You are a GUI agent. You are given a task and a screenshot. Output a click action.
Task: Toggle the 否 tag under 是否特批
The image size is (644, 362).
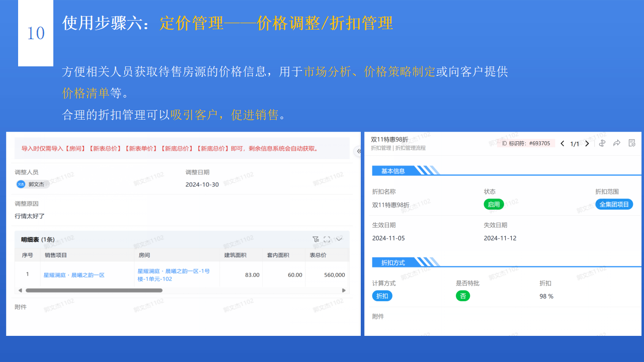(x=463, y=296)
